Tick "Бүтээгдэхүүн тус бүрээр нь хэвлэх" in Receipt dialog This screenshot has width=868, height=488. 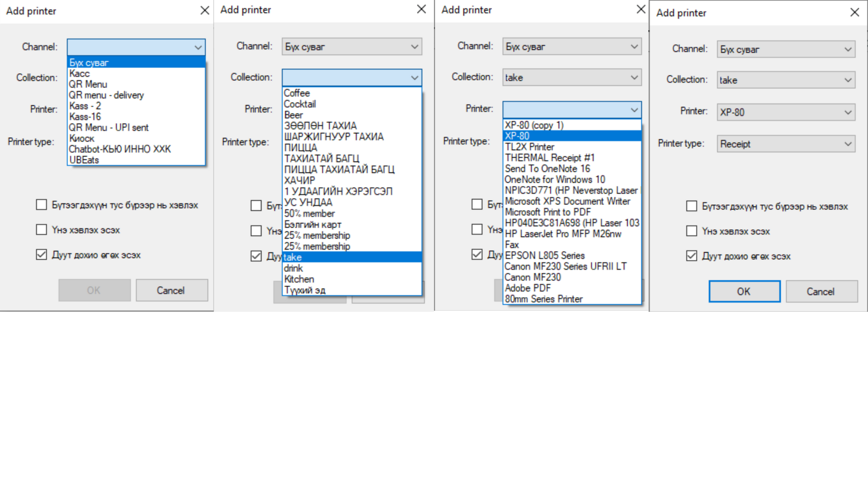(692, 206)
